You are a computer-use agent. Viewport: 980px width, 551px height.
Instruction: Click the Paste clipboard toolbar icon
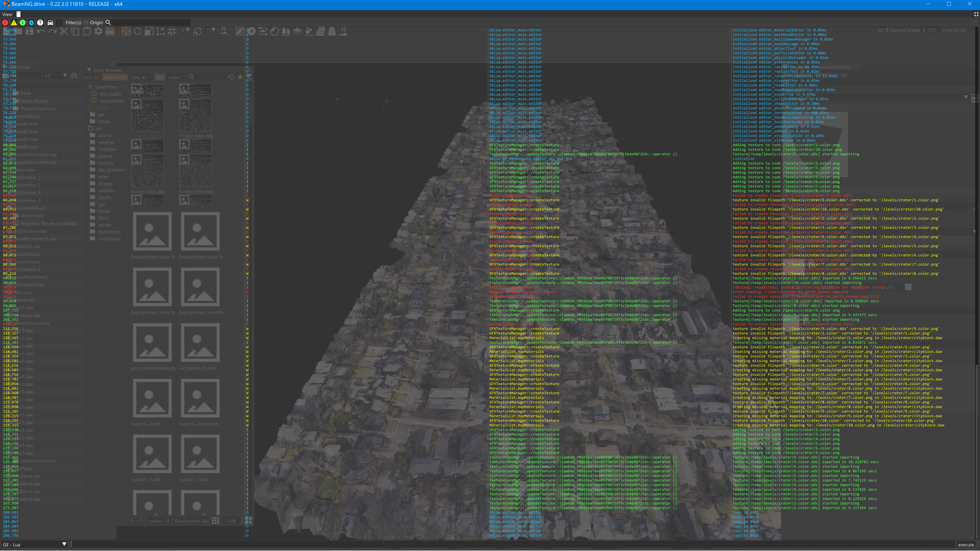87,32
